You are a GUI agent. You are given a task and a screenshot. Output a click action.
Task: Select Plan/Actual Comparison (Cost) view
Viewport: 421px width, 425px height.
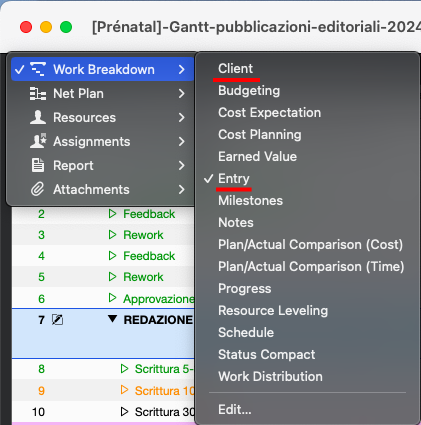[x=310, y=245]
